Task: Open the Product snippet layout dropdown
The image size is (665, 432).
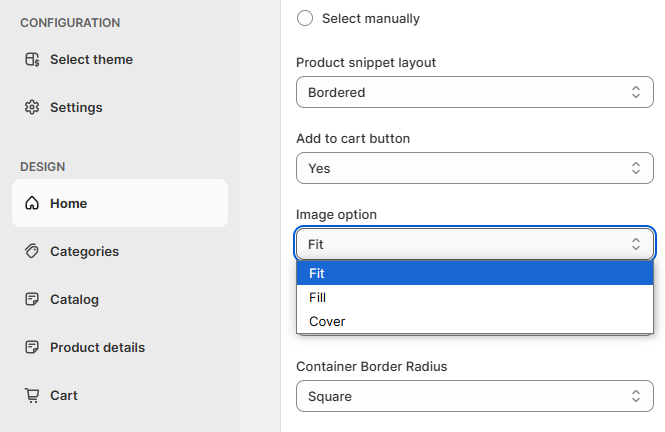Action: (475, 92)
